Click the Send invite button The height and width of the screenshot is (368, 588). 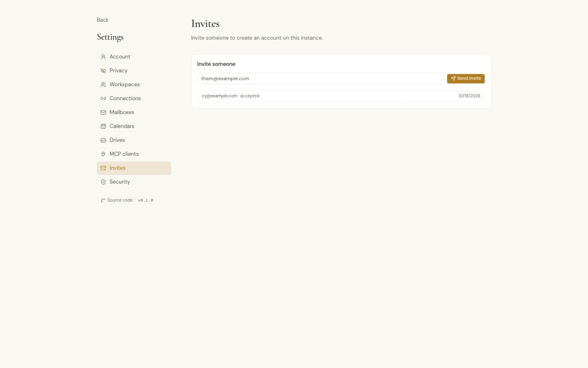[x=465, y=79]
